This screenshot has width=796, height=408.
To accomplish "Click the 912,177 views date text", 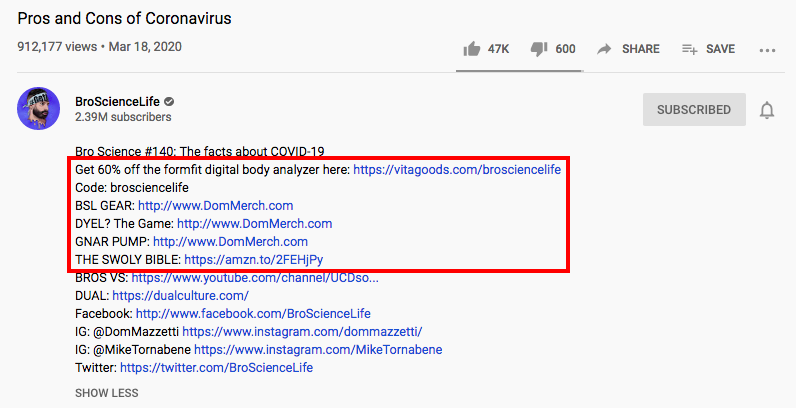I will [x=100, y=47].
